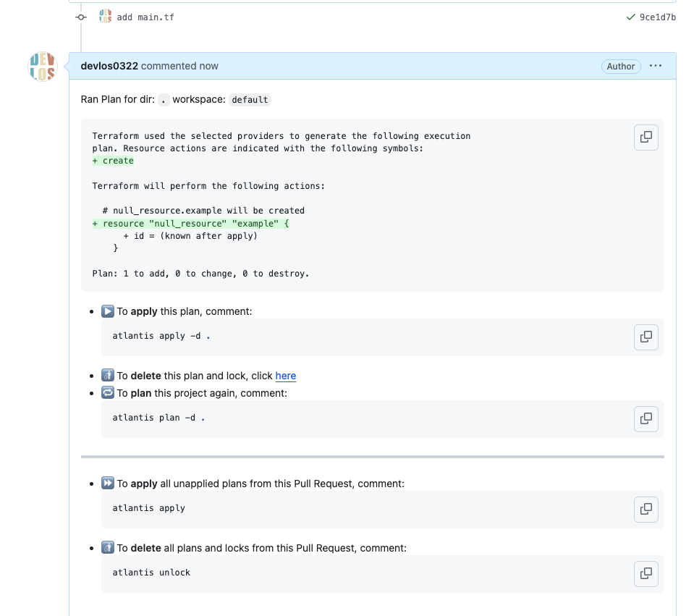
Task: Click the '+ id = (known after apply)' line
Action: (x=190, y=236)
